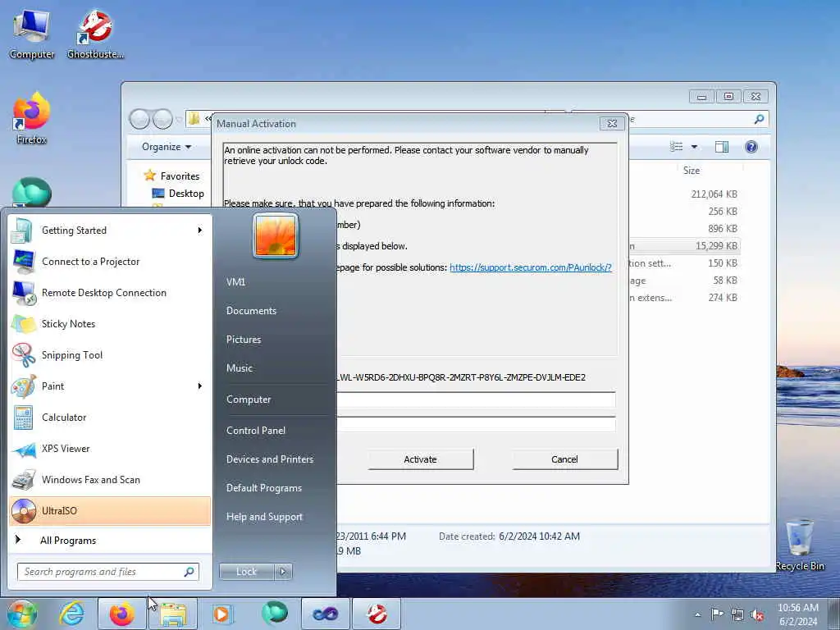Select the file row sized 15,299 KB
Image resolution: width=840 pixels, height=630 pixels.
pyautogui.click(x=685, y=246)
